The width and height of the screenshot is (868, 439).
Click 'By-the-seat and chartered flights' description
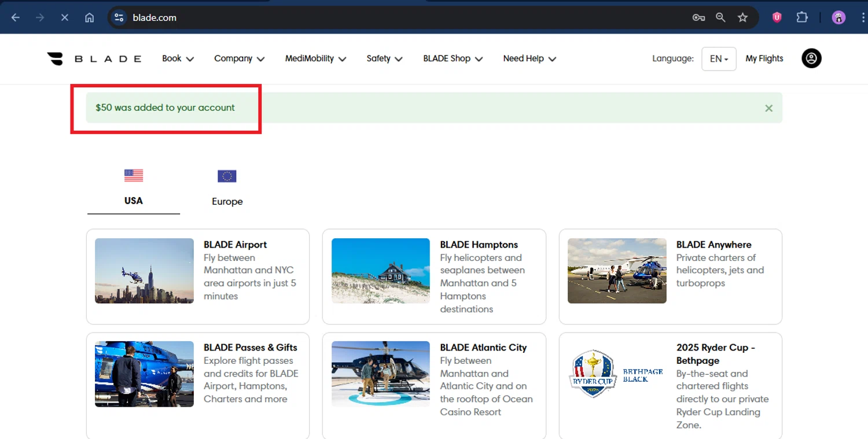pyautogui.click(x=722, y=399)
